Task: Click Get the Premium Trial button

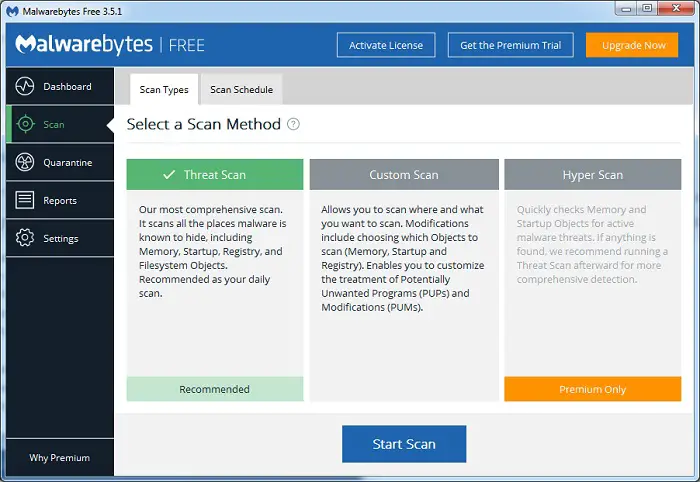Action: click(x=511, y=45)
